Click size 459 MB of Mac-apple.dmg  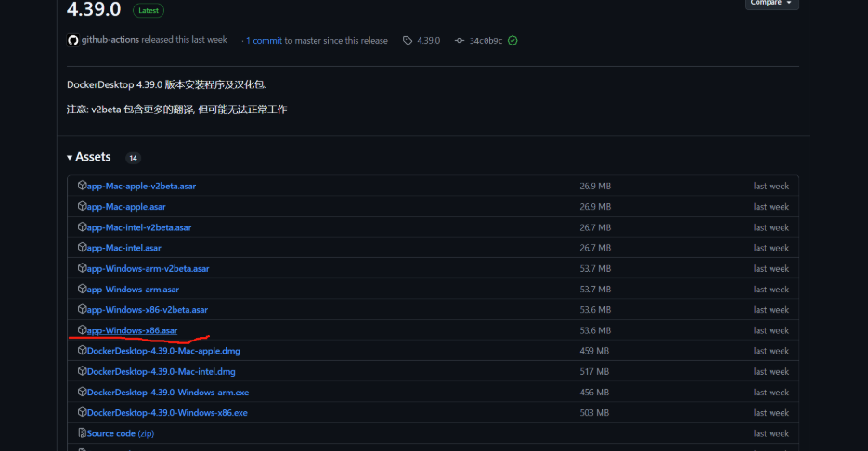[594, 351]
